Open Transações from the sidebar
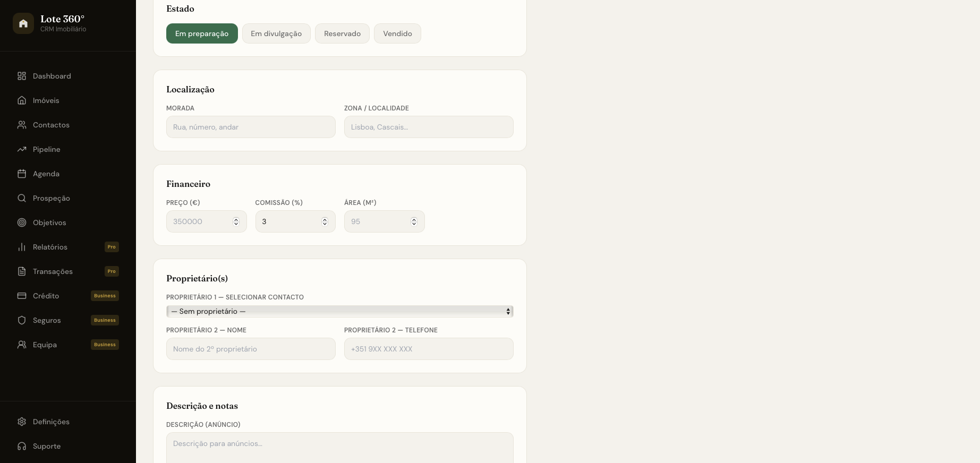 (68, 271)
